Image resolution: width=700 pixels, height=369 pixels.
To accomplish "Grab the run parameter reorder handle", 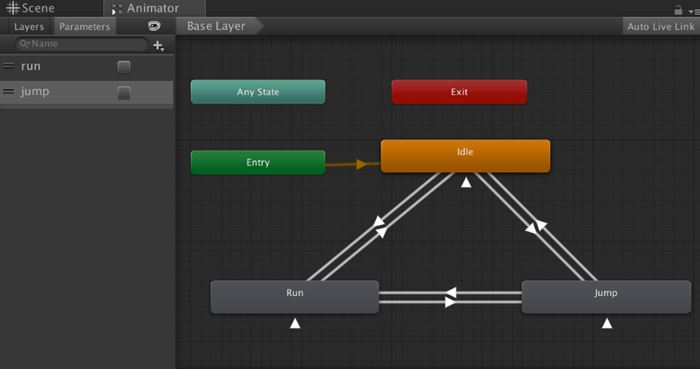I will click(8, 66).
